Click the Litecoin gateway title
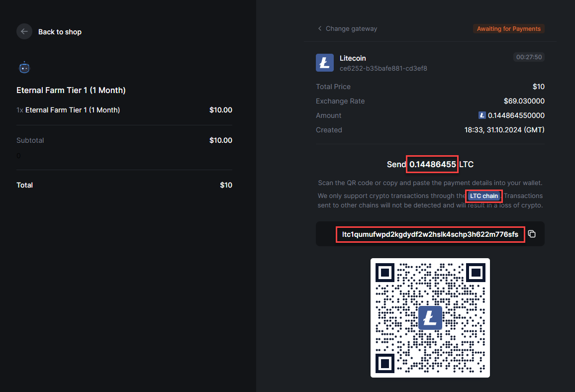 pos(353,58)
